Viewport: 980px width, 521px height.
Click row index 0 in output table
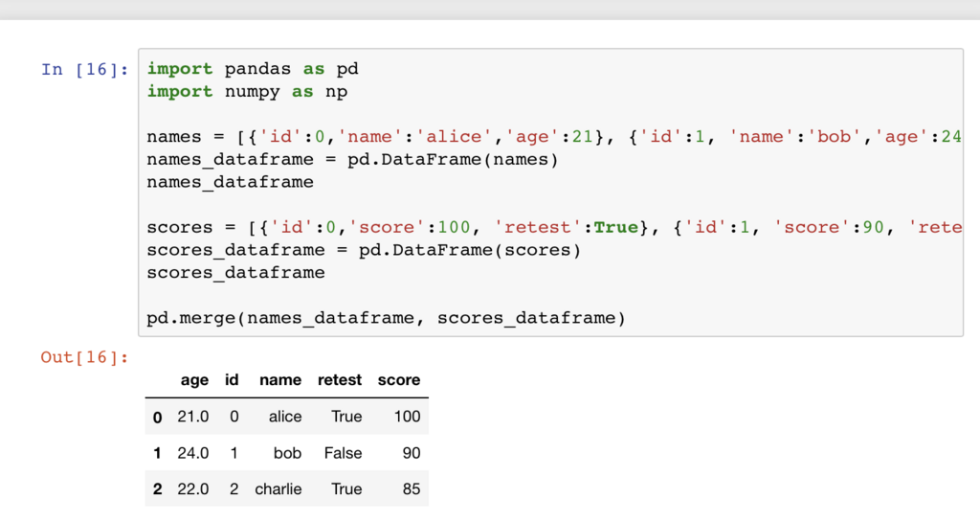[158, 418]
